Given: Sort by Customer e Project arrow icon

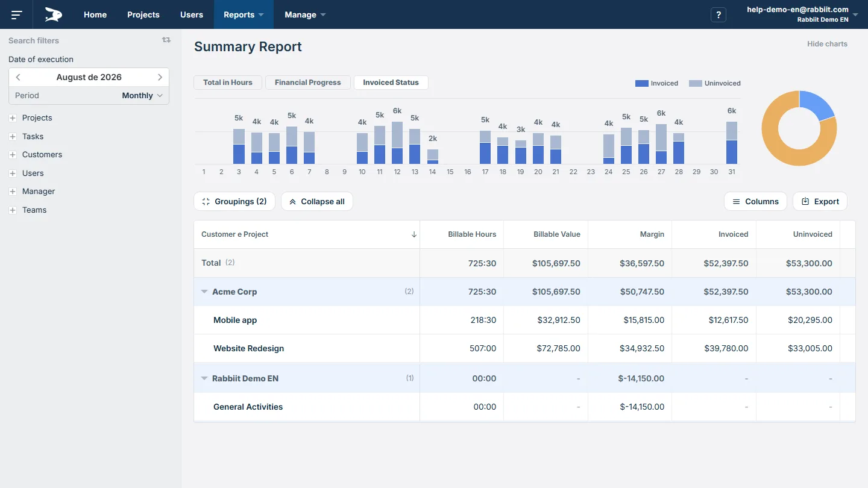Looking at the screenshot, I should pyautogui.click(x=414, y=234).
